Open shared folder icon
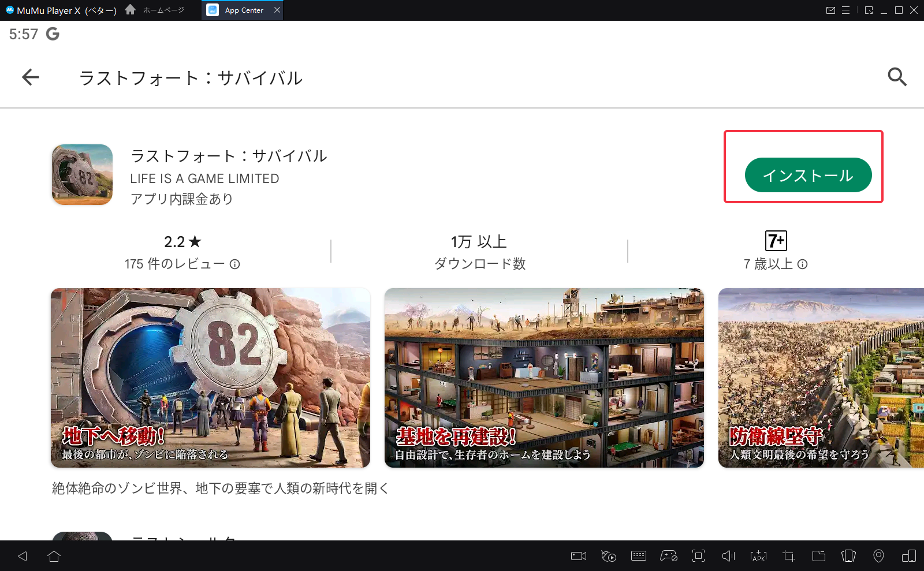The width and height of the screenshot is (924, 571). pyautogui.click(x=818, y=556)
